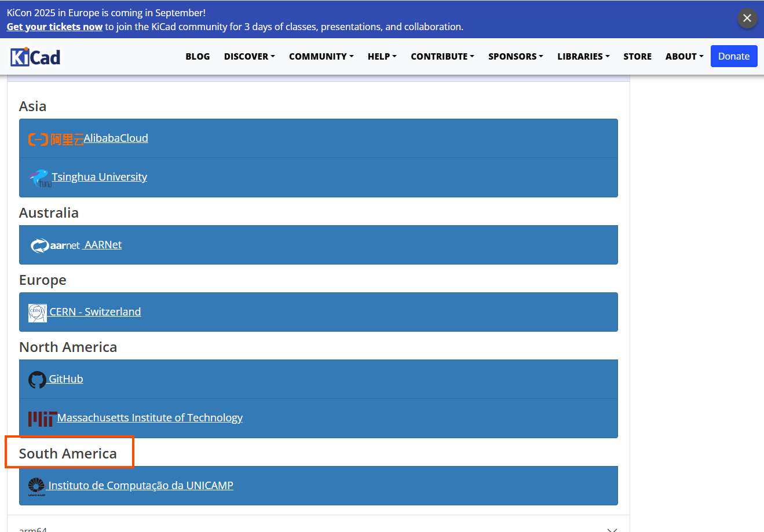Viewport: 764px width, 532px height.
Task: Click the South America region heading
Action: [68, 453]
